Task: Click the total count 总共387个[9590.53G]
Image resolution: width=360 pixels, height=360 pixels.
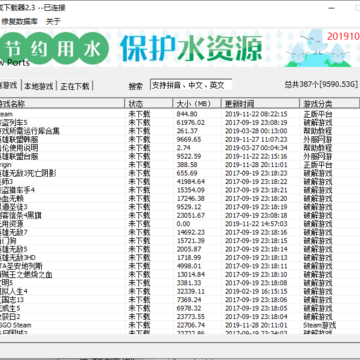Action: [x=321, y=84]
